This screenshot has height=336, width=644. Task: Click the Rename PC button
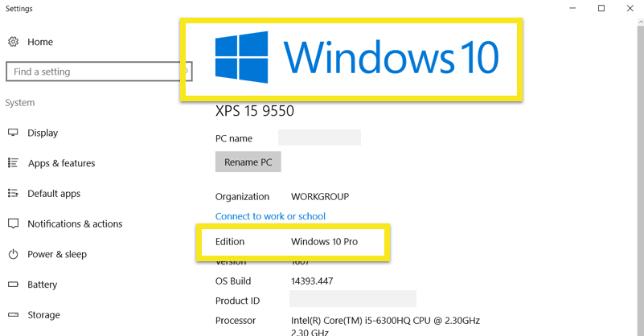tap(248, 162)
